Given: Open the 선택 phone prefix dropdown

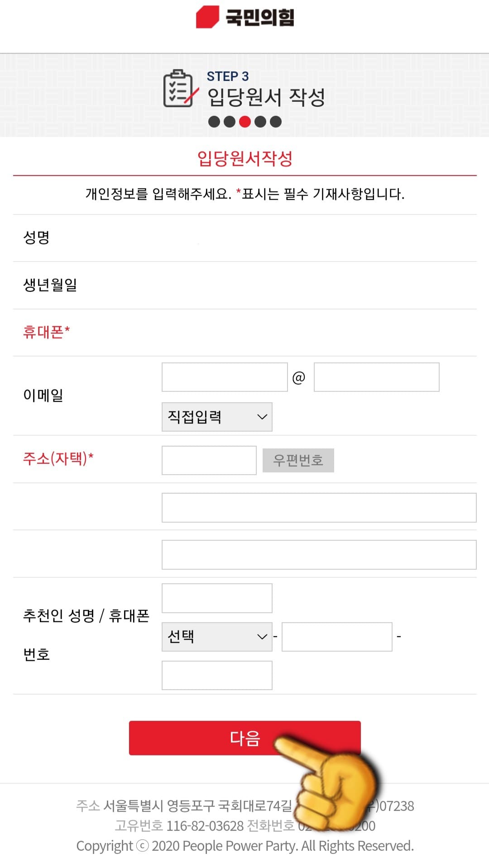Looking at the screenshot, I should point(216,636).
